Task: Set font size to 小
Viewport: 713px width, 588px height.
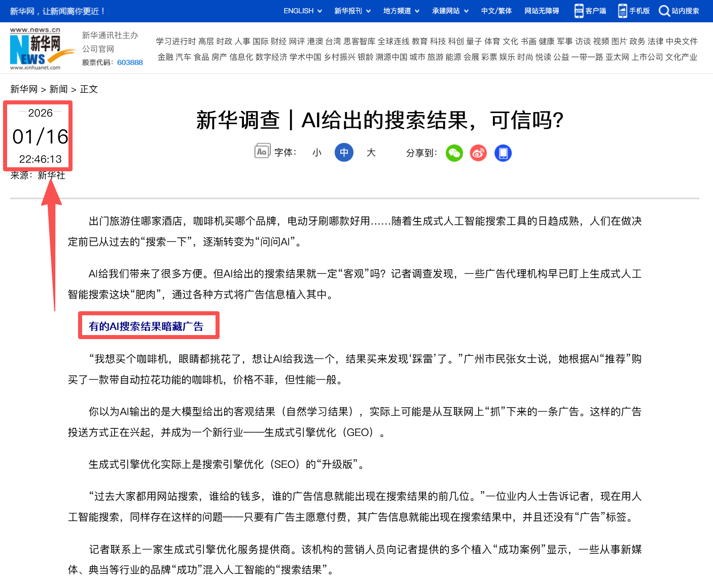Action: [x=317, y=153]
